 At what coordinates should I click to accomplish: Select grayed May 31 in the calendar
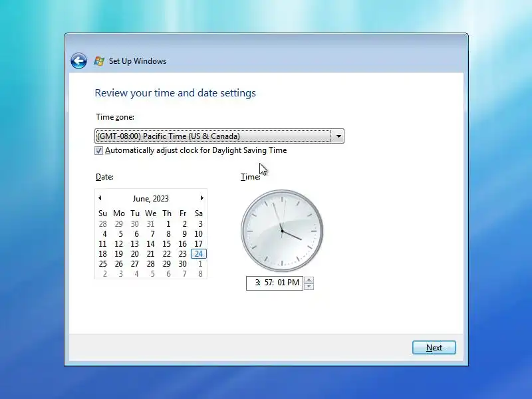151,224
